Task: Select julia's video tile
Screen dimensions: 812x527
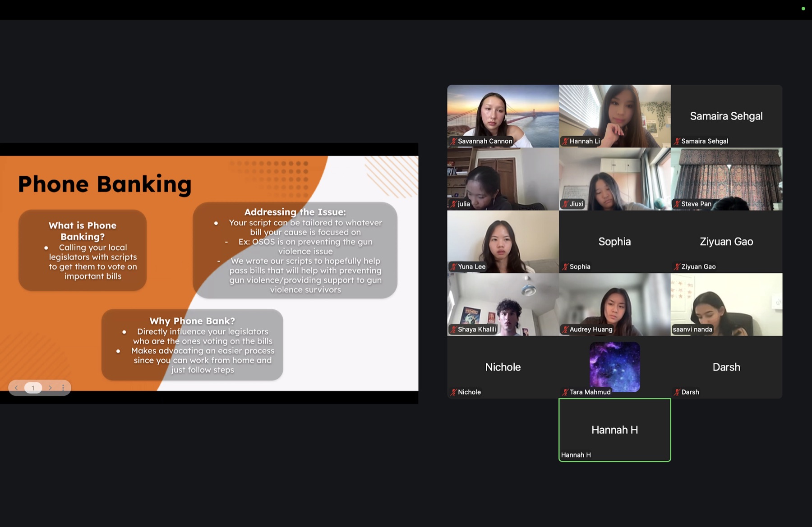Action: point(503,179)
